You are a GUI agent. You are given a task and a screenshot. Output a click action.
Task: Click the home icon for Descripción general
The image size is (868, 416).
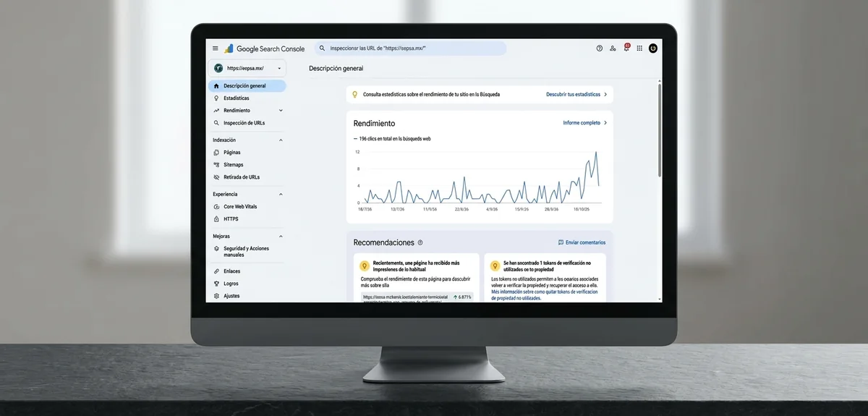click(216, 86)
